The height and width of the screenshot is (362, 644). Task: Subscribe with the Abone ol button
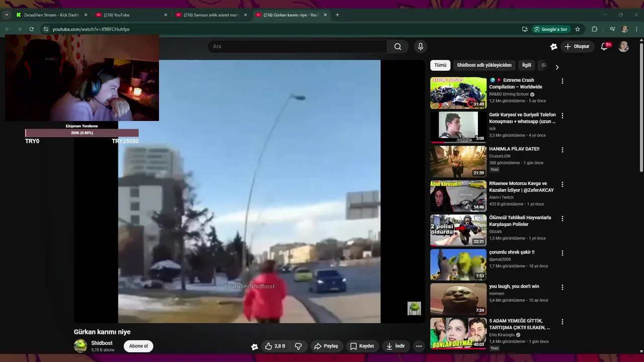(138, 346)
